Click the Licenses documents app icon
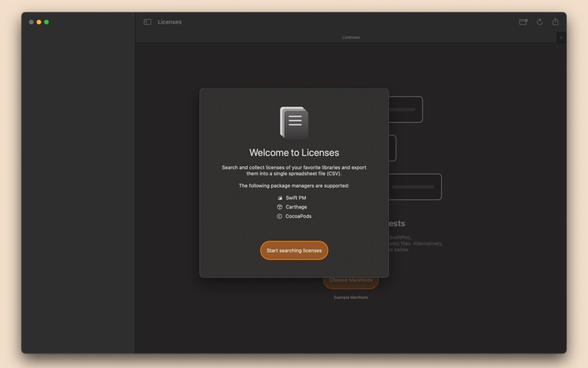588x368 pixels. click(x=294, y=123)
